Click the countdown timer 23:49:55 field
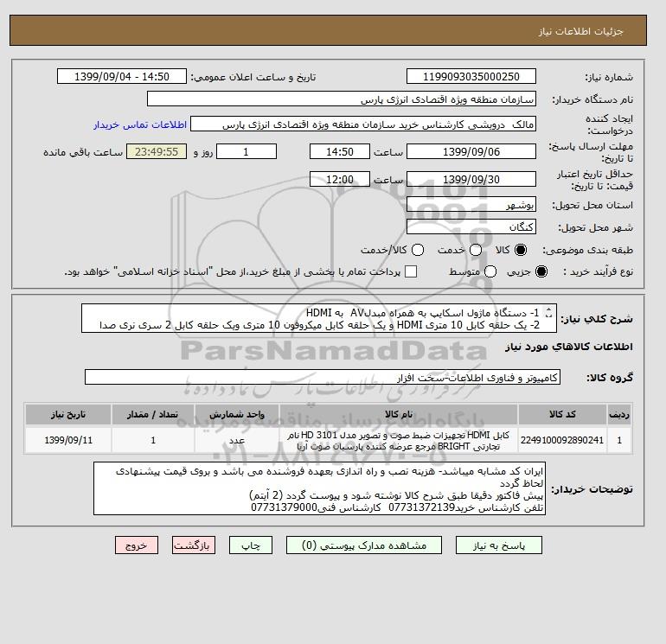Screen dimensions: 666x644 (157, 151)
